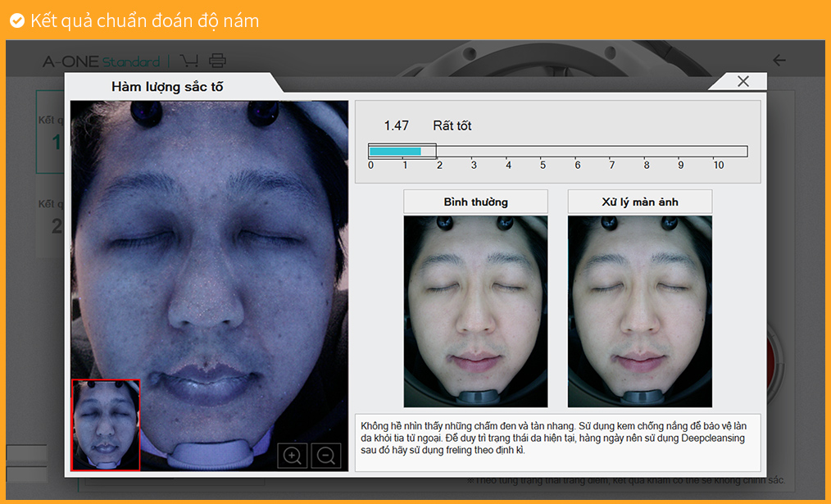This screenshot has width=831, height=504.
Task: Select the Bình thường view tab
Action: click(475, 202)
